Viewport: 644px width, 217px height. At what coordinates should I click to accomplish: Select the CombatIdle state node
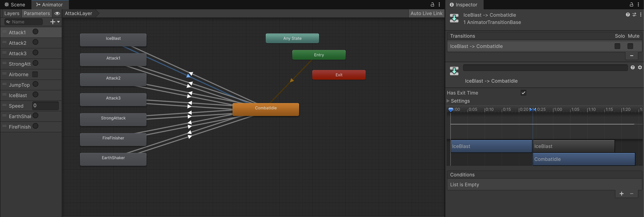pos(266,109)
